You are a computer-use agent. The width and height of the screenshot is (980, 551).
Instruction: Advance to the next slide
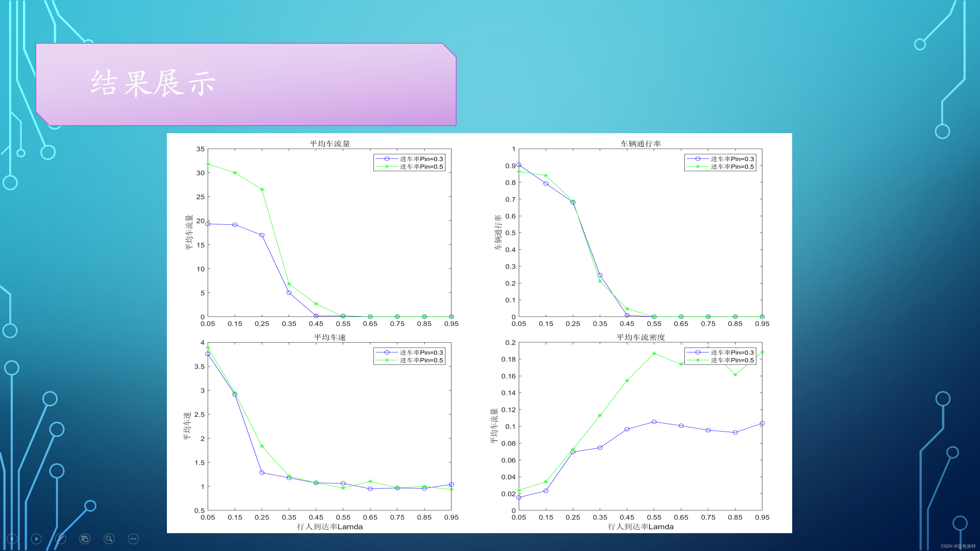pos(36,539)
